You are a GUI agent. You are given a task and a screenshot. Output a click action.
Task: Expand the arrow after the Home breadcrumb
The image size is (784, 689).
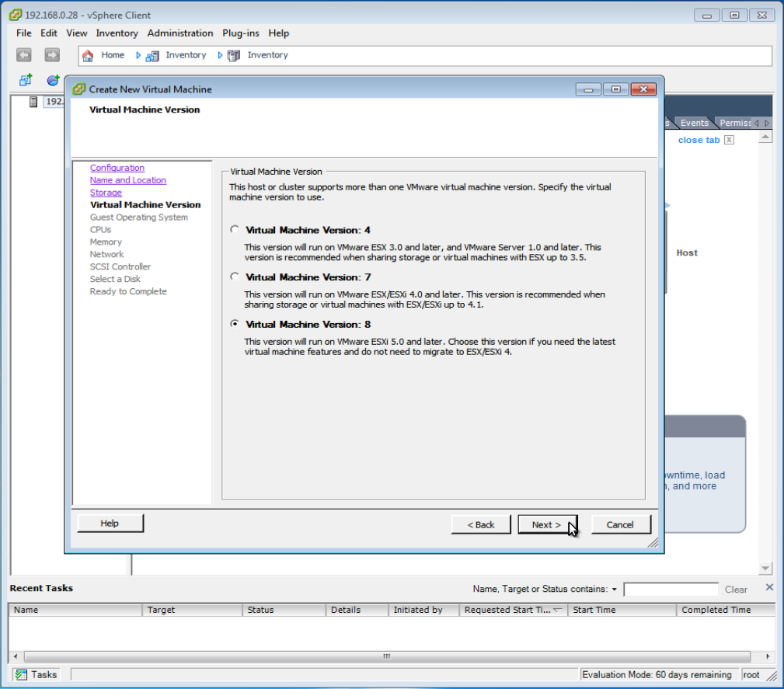click(138, 55)
